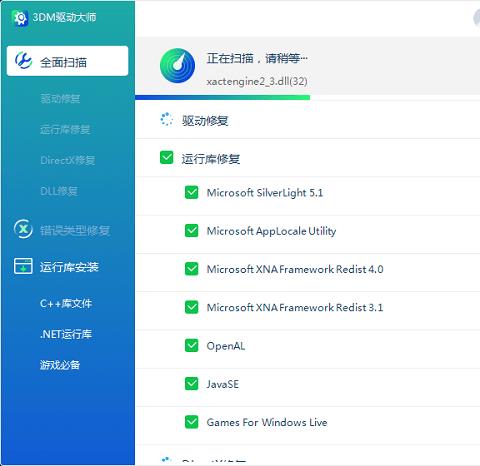The height and width of the screenshot is (466, 480).
Task: Open .NET运行库 in the sidebar
Action: click(x=66, y=334)
